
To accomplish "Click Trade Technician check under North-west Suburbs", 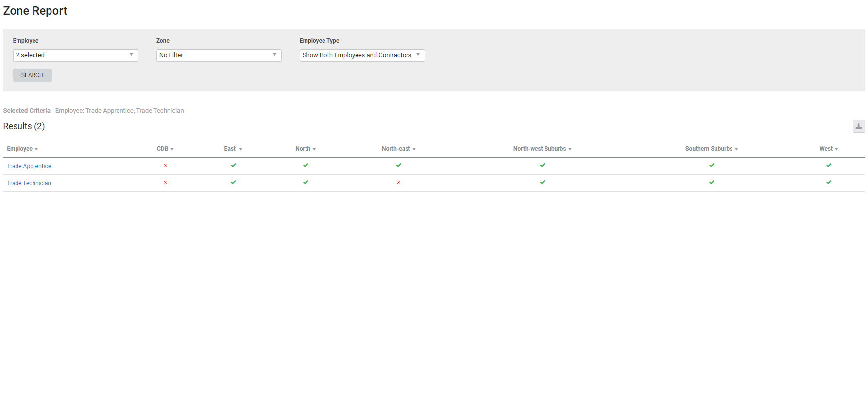I will coord(542,183).
